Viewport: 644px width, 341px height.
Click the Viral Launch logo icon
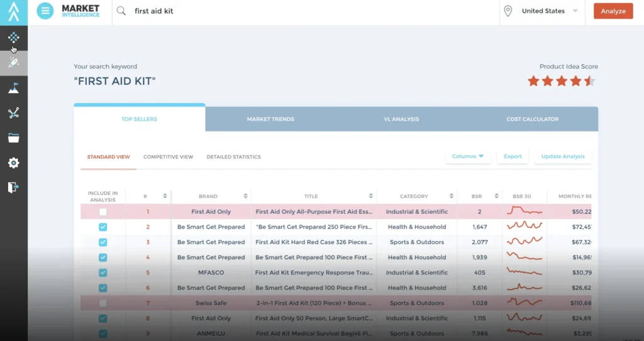pos(14,11)
